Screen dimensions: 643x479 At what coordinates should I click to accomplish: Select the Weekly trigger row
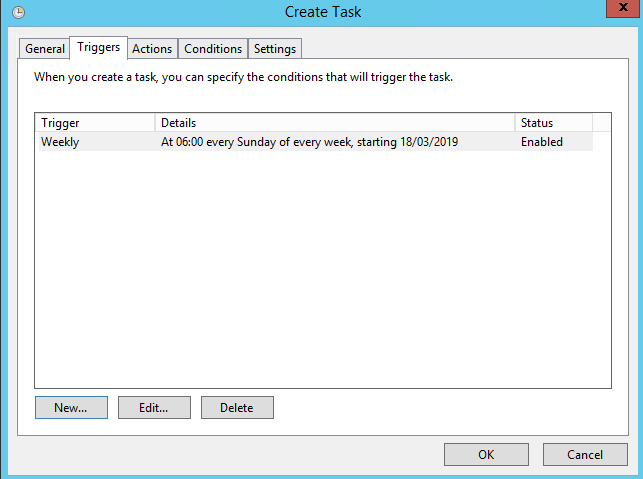click(x=61, y=142)
